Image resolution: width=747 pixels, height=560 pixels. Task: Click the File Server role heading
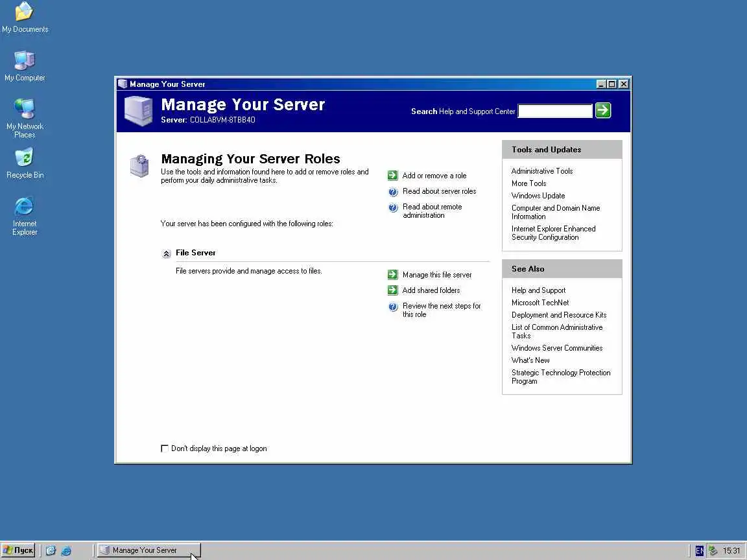195,253
